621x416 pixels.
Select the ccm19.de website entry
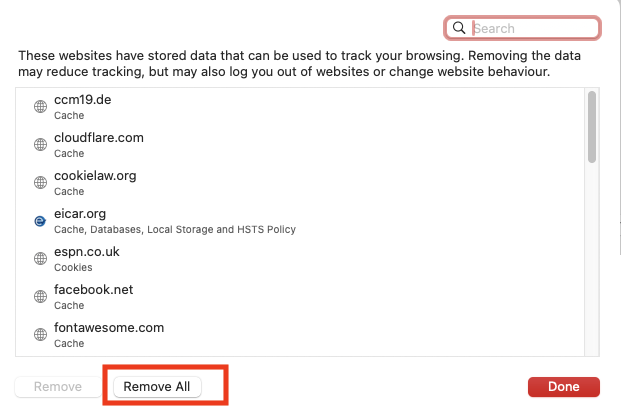(x=300, y=107)
